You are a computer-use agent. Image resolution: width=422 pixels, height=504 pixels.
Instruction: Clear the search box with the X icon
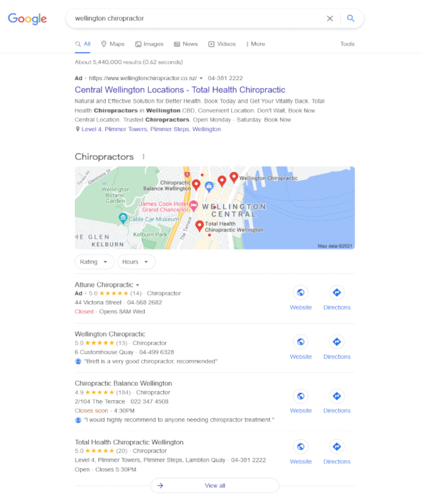[330, 18]
